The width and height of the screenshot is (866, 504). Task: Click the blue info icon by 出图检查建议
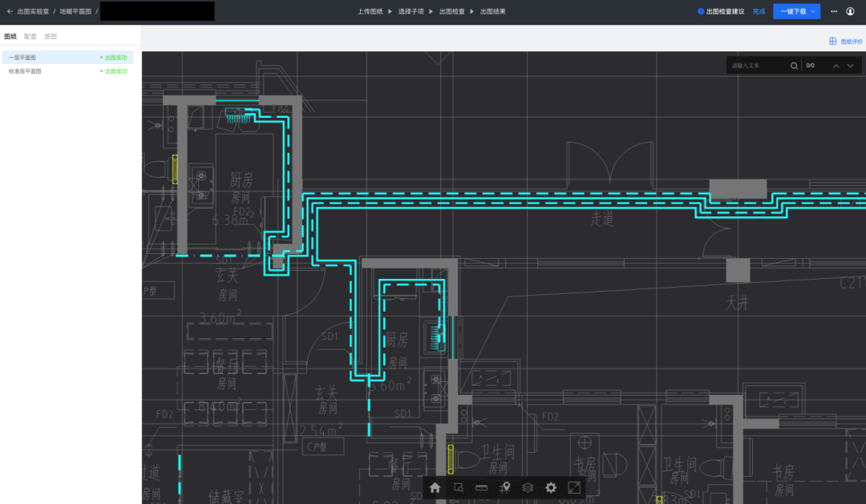click(701, 11)
